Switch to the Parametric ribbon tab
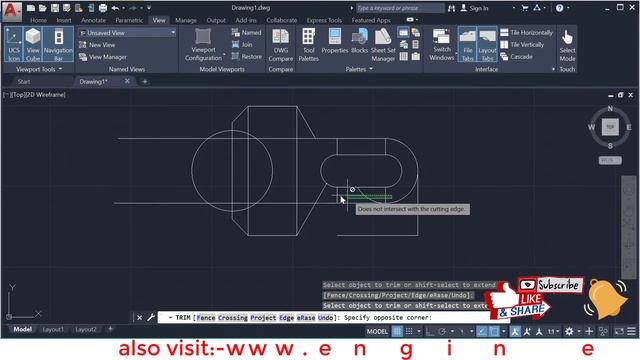 pyautogui.click(x=129, y=20)
